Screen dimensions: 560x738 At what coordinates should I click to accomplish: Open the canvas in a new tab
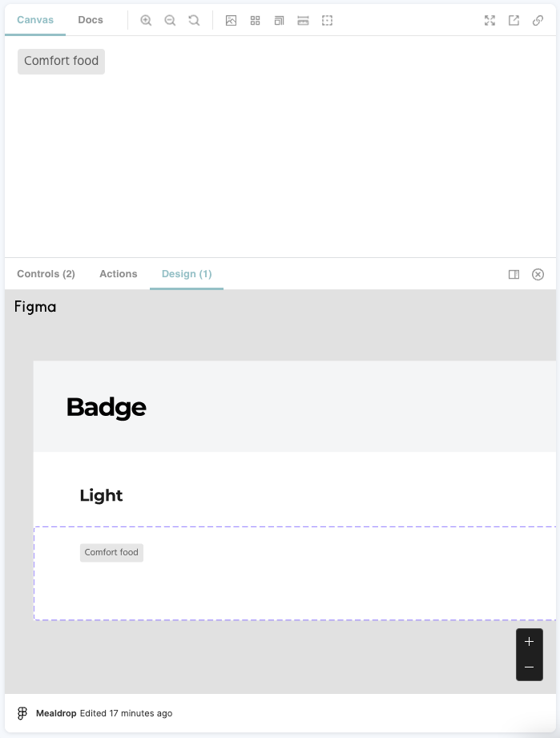(x=514, y=20)
